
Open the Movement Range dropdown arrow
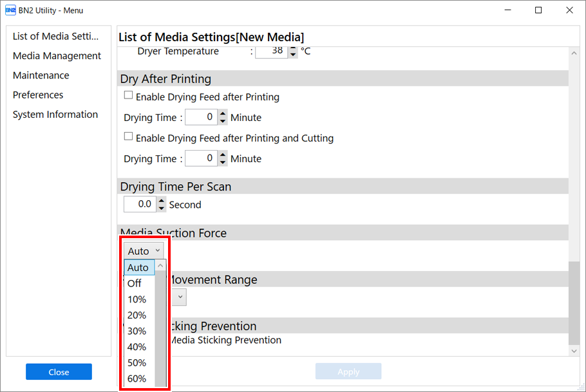(180, 297)
